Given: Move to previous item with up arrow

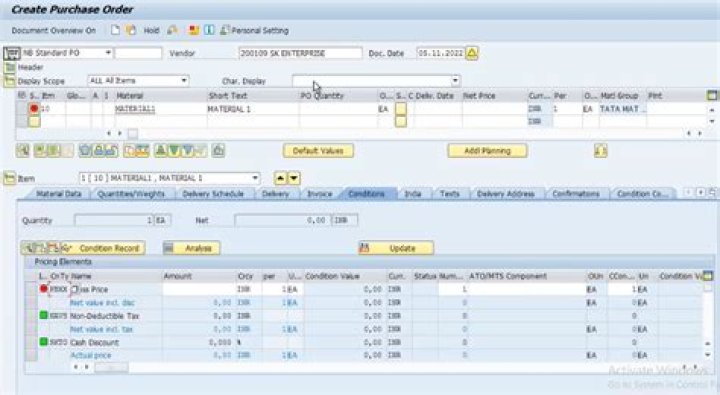Looking at the screenshot, I should [x=280, y=178].
